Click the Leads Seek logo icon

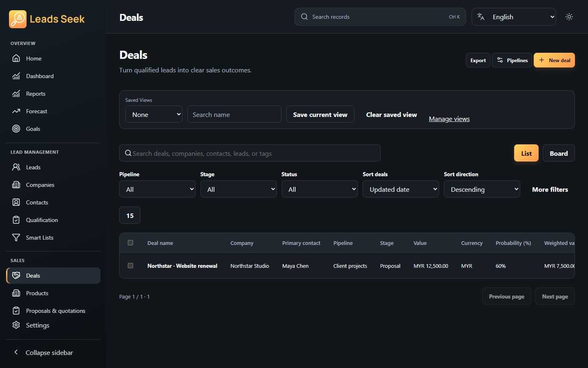point(18,19)
